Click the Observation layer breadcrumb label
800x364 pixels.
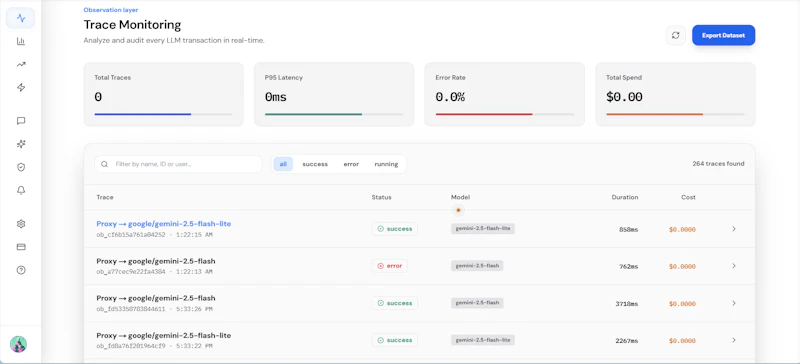pyautogui.click(x=111, y=10)
